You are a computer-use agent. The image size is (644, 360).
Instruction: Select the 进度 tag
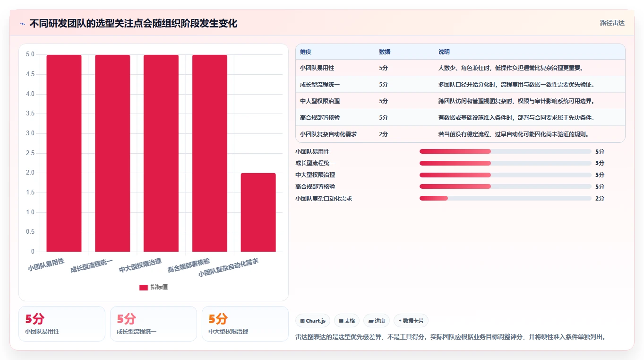coord(377,321)
